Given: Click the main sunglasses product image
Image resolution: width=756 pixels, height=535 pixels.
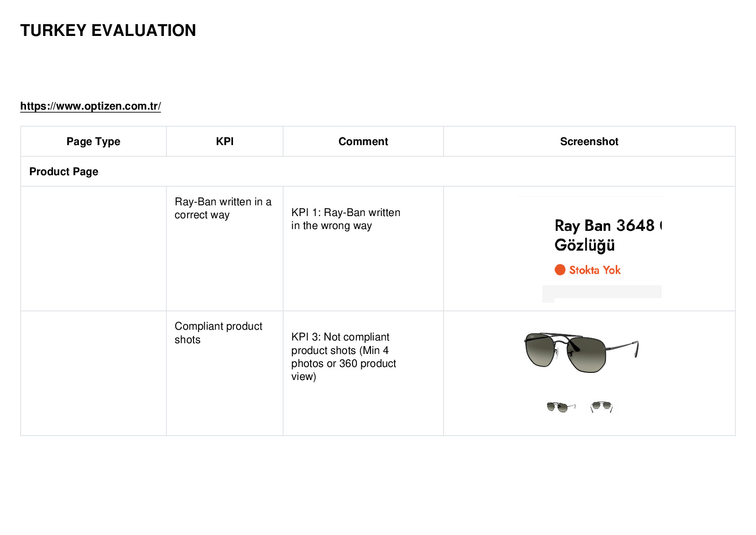Looking at the screenshot, I should pos(581,353).
